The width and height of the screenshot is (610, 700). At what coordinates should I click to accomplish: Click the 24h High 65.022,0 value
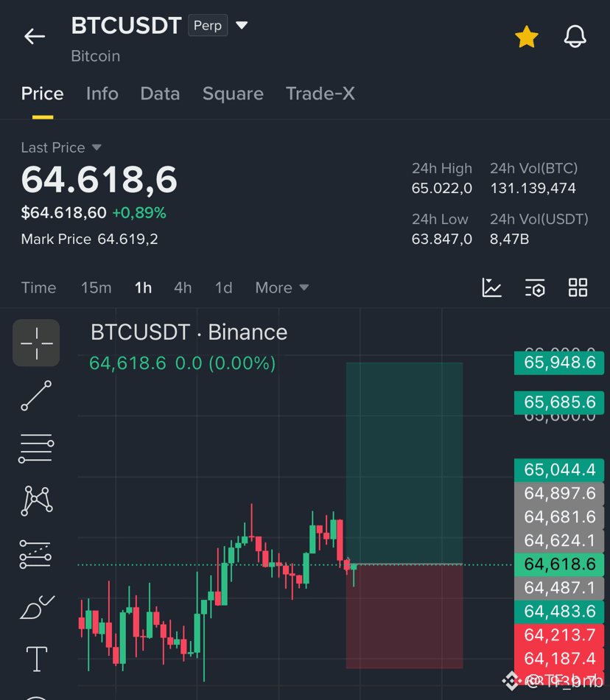point(442,189)
